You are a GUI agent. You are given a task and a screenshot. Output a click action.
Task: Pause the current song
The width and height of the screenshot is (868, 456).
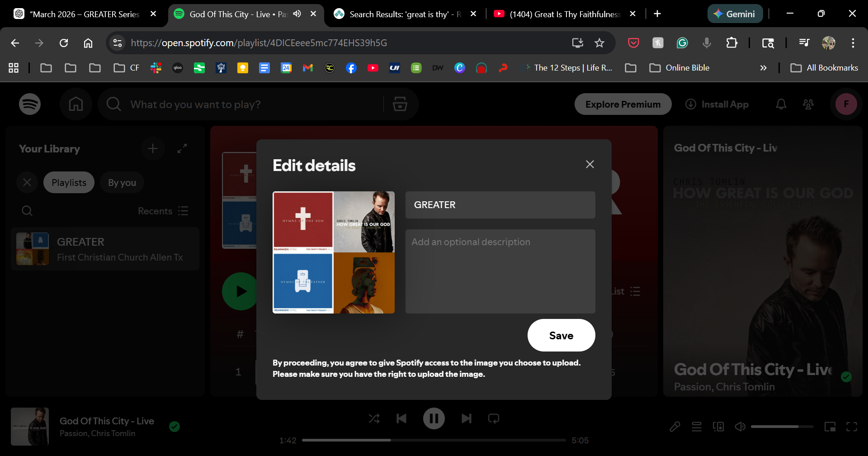pos(434,418)
